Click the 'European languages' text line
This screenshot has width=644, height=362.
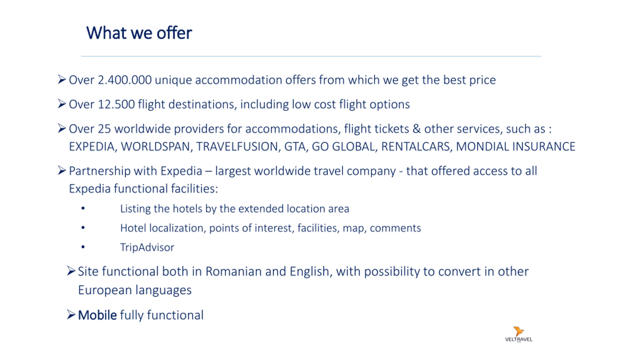pos(135,290)
